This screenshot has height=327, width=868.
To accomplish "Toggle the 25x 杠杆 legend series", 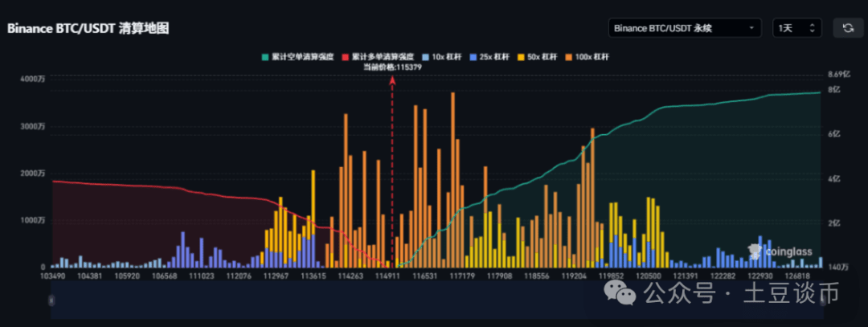I will [x=489, y=57].
